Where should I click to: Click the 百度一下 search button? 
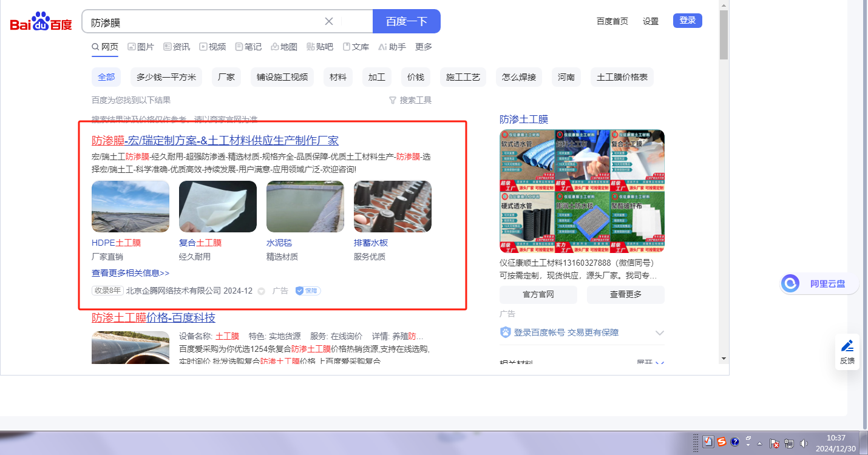[x=407, y=21]
